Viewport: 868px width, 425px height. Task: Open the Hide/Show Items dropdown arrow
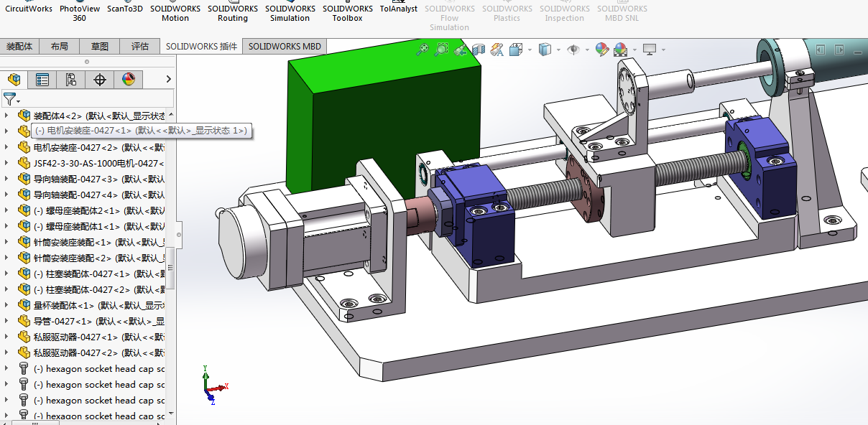587,50
